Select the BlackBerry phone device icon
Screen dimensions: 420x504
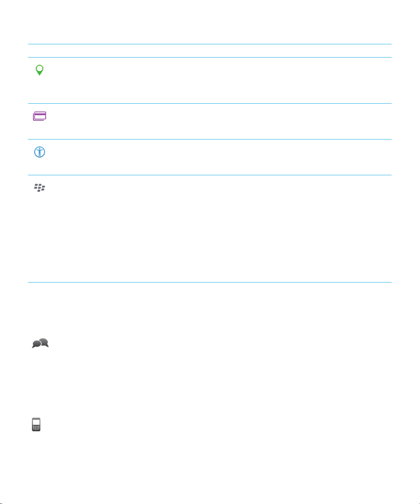click(x=36, y=424)
